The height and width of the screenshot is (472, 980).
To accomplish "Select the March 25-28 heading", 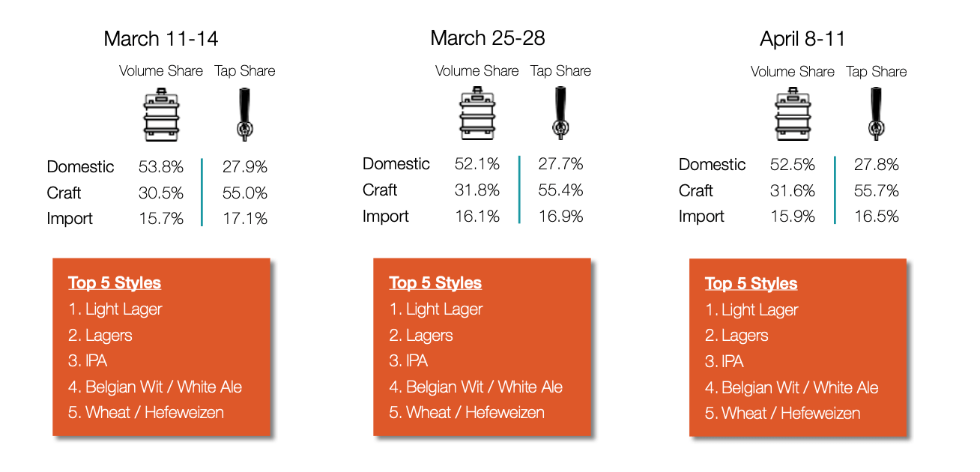I will click(x=488, y=37).
